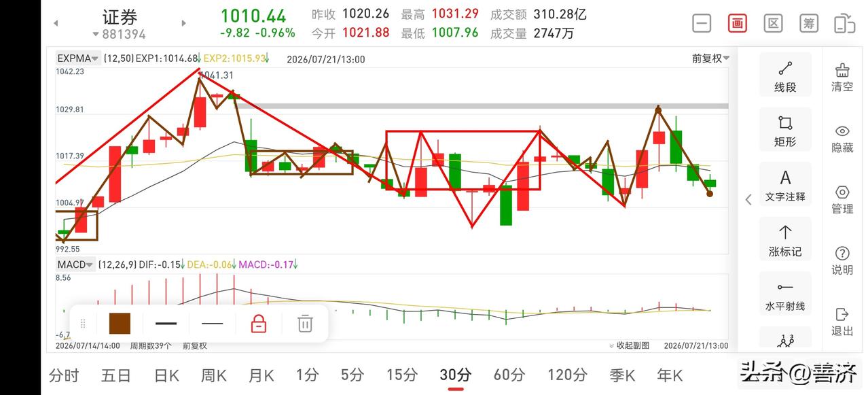Collapse the sub-chart via 收起副图
This screenshot has height=395, width=868.
(629, 345)
